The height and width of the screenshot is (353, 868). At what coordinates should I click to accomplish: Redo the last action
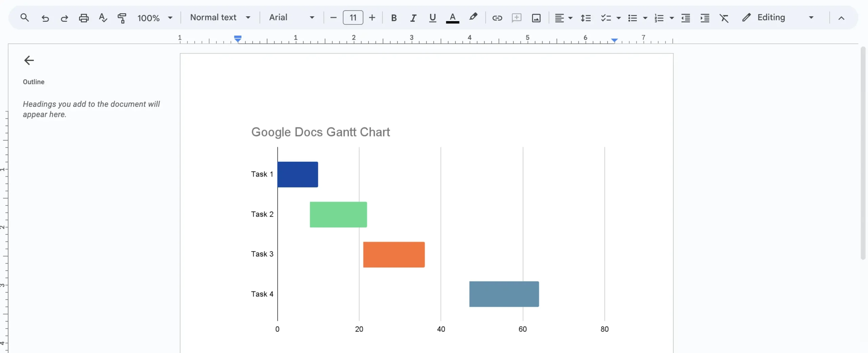coord(64,18)
